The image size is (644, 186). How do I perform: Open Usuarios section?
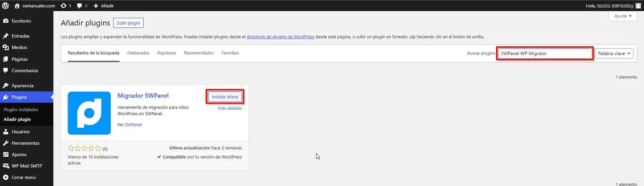(x=27, y=132)
